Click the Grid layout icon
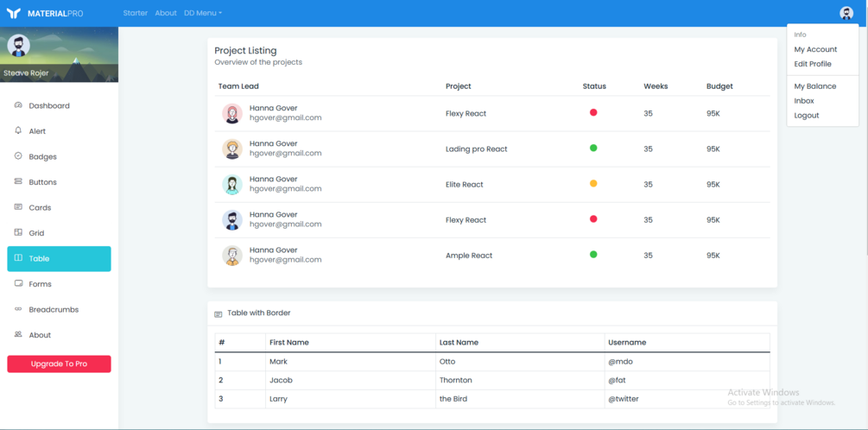Viewport: 868px width, 430px height. pos(18,232)
